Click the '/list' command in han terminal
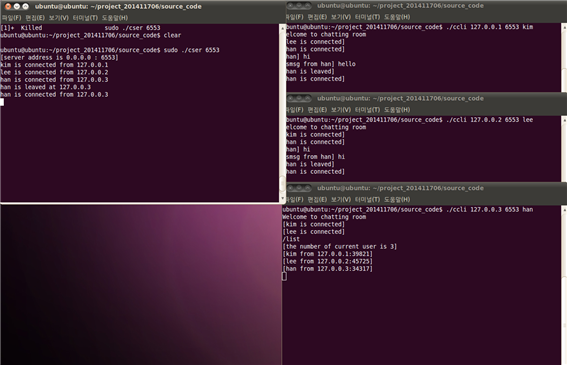The width and height of the screenshot is (567, 365). 291,239
